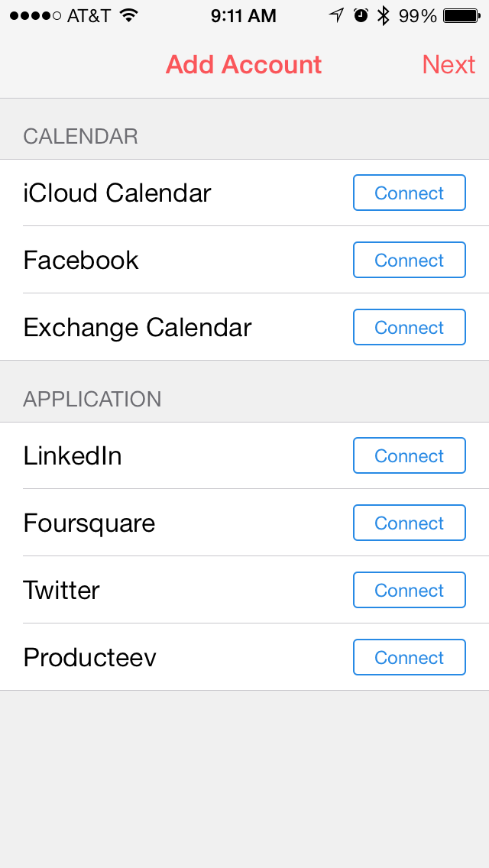Screen dimensions: 489x868
Task: Tap the Wi-Fi status icon
Action: pyautogui.click(x=128, y=15)
